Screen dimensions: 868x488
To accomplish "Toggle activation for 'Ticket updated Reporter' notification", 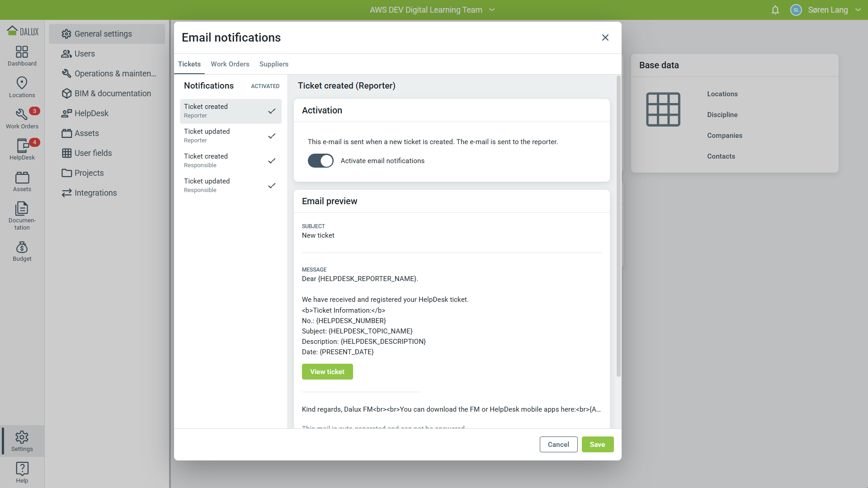I will coord(272,136).
